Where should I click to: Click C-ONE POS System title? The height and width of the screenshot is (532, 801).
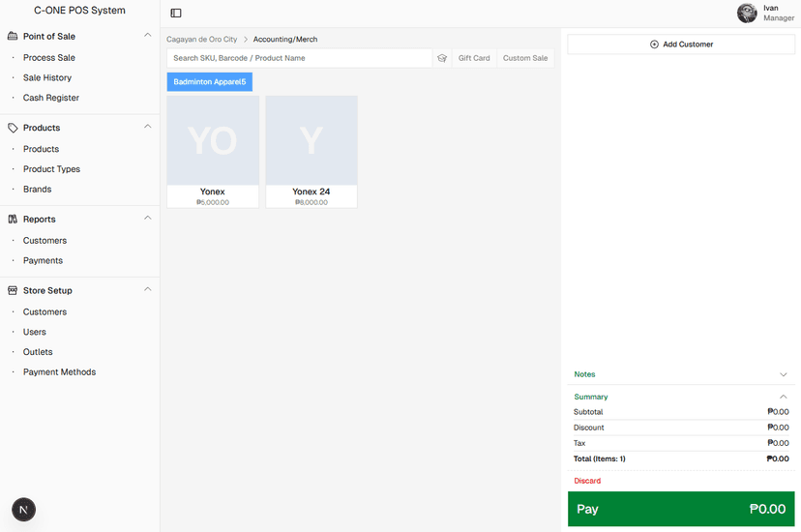[79, 11]
